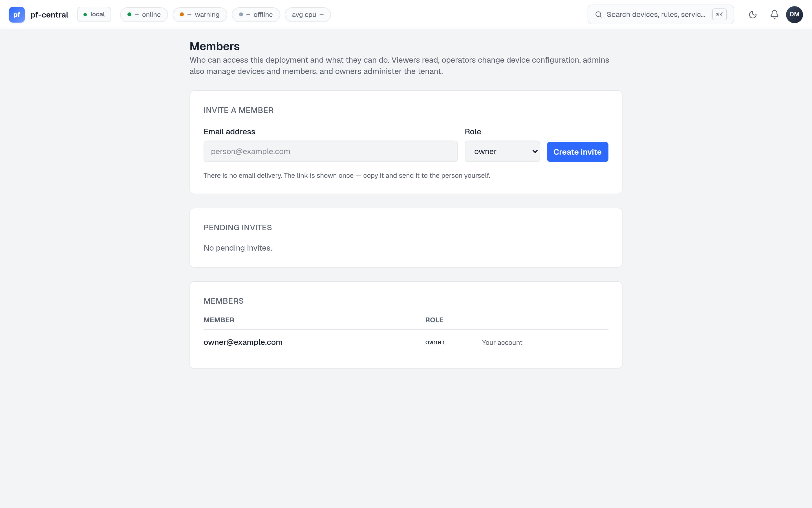Image resolution: width=812 pixels, height=508 pixels.
Task: Click the MEMBER column header
Action: (219, 320)
